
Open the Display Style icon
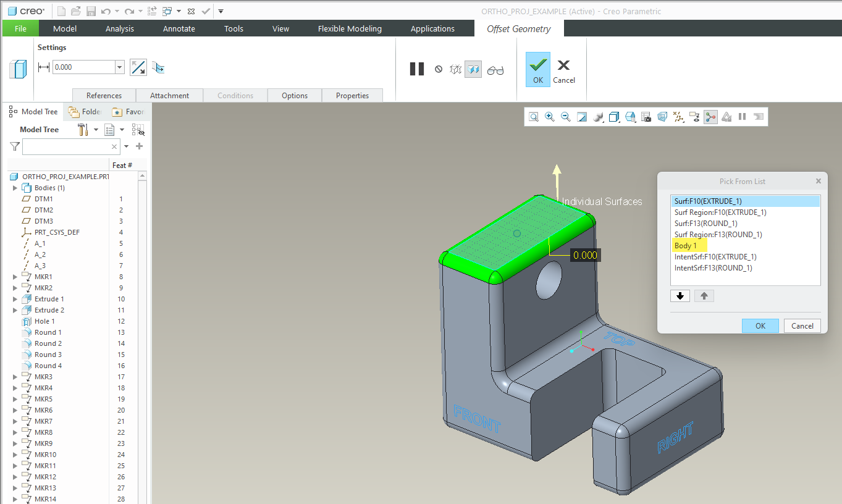[597, 116]
